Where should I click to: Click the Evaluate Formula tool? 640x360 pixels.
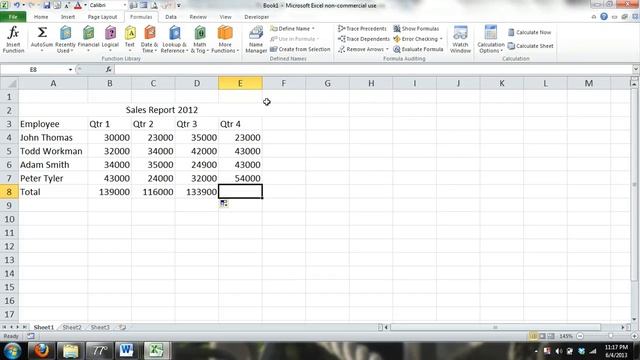click(418, 49)
